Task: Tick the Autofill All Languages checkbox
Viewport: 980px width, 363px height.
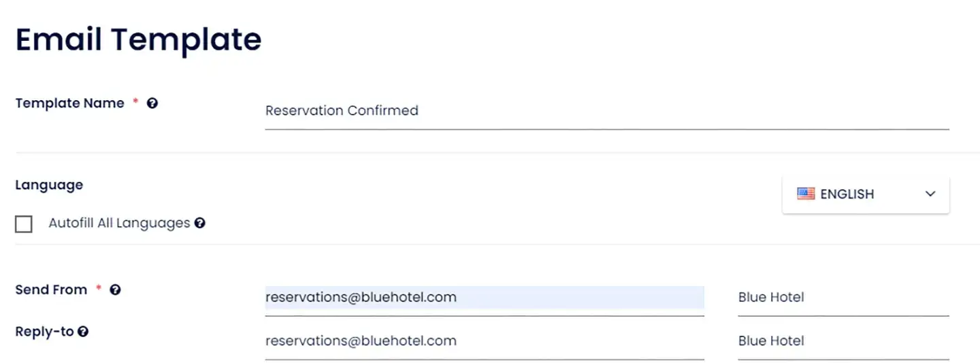Action: [24, 224]
